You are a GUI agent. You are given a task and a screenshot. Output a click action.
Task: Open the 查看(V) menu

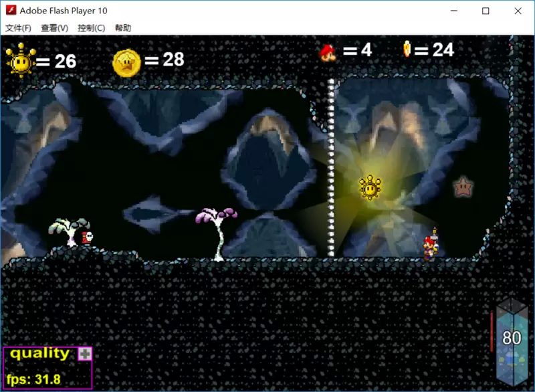[x=54, y=28]
